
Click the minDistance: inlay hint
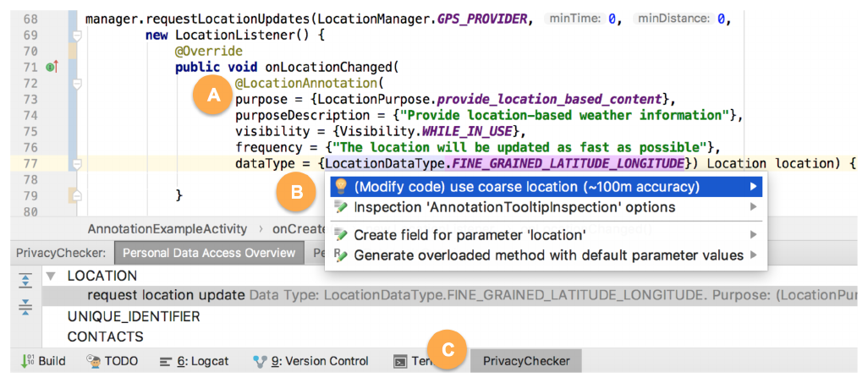673,19
